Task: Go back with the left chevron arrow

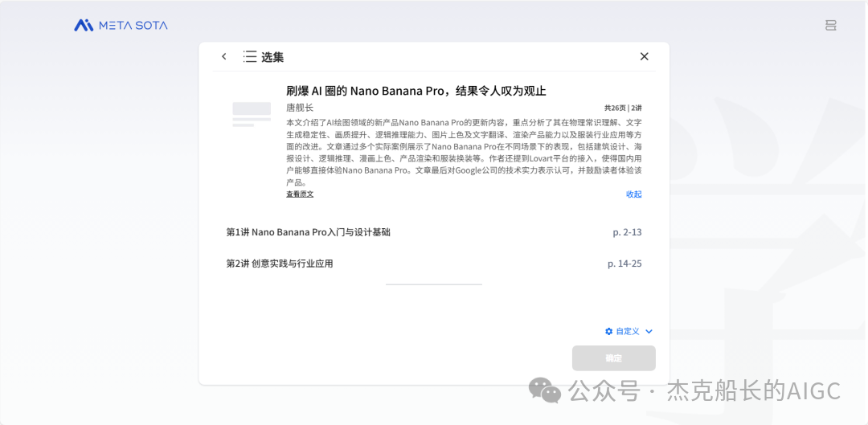Action: 223,56
